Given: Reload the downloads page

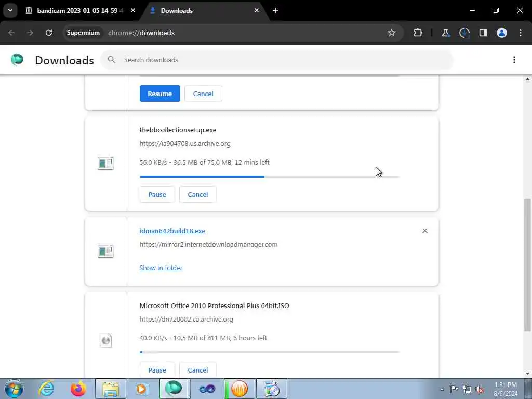Looking at the screenshot, I should pyautogui.click(x=49, y=33).
